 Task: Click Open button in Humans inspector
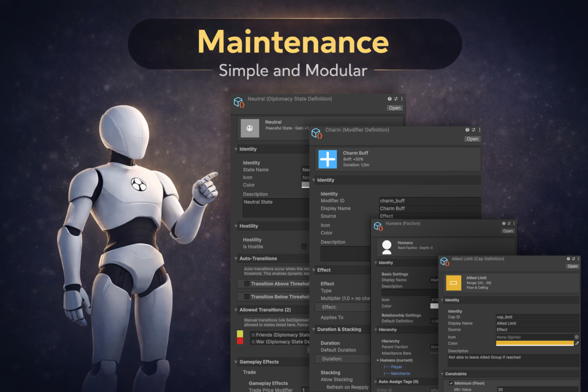click(508, 231)
